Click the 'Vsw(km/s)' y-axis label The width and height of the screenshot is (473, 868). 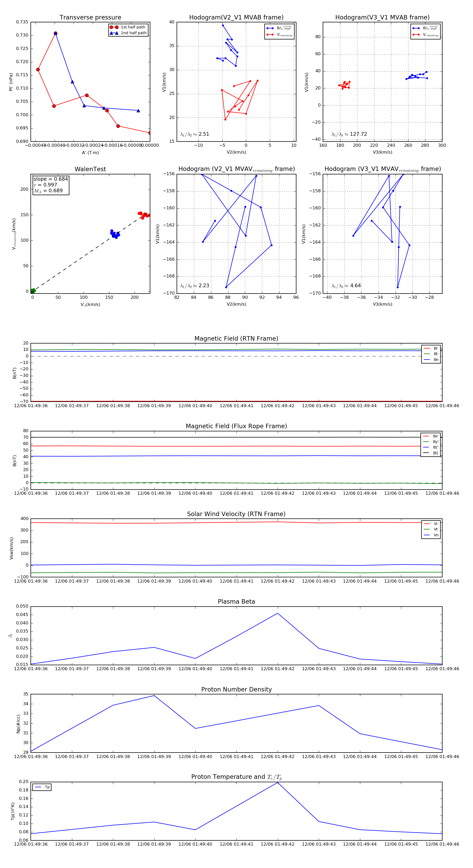pos(12,548)
